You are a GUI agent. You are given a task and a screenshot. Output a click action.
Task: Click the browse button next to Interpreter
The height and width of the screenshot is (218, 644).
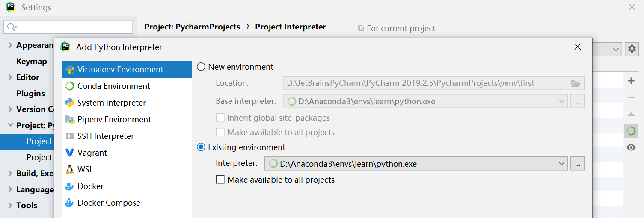577,164
